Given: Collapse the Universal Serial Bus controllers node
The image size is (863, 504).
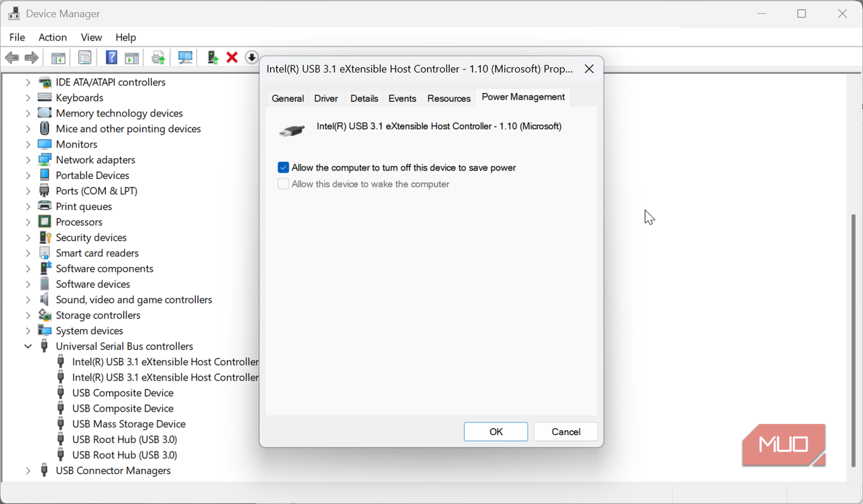Looking at the screenshot, I should [x=28, y=346].
